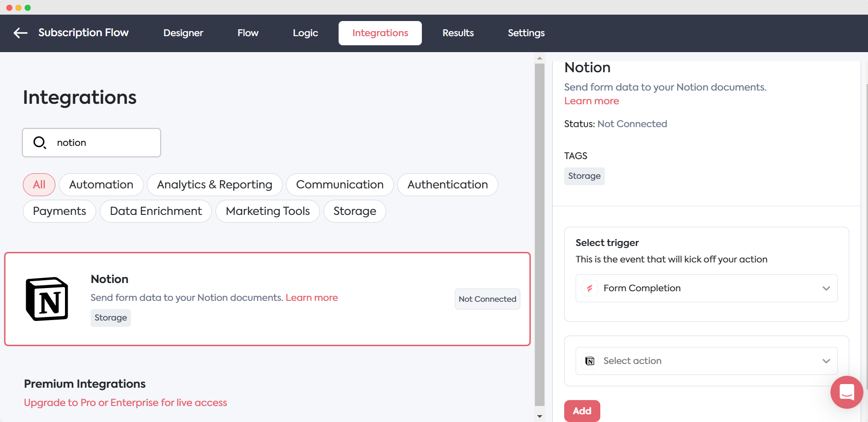
Task: Open the Analytics & Reporting filter
Action: [214, 185]
